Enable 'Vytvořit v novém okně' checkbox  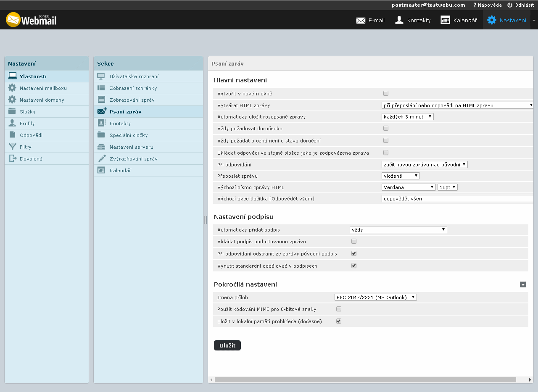click(x=386, y=93)
